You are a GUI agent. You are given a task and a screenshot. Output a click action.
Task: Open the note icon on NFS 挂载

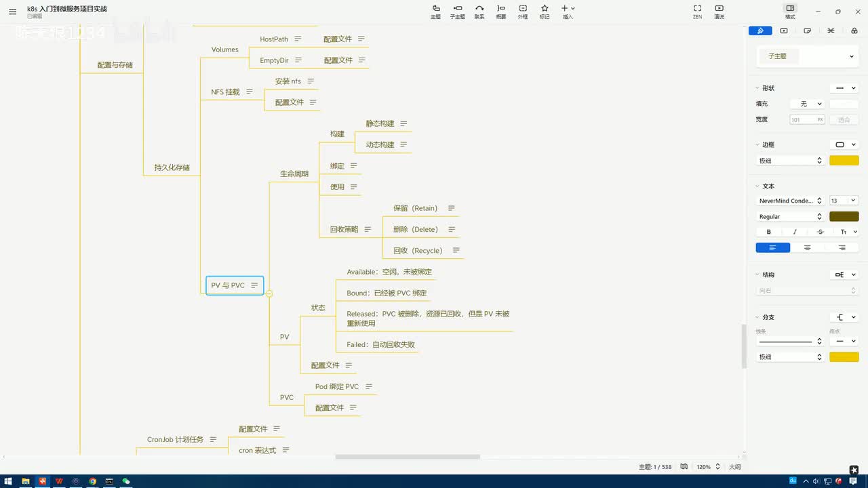(x=250, y=91)
